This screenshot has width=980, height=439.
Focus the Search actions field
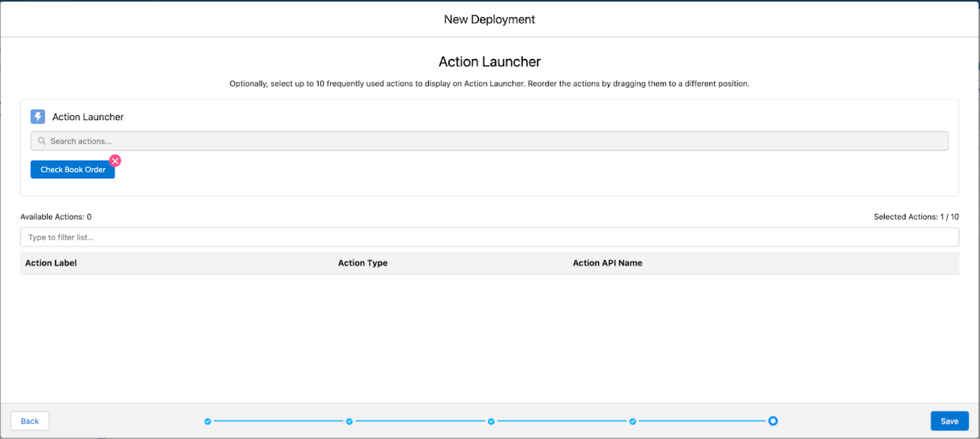pyautogui.click(x=489, y=141)
